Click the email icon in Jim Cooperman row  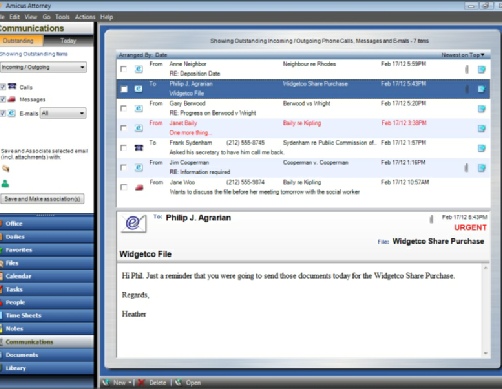tap(139, 167)
